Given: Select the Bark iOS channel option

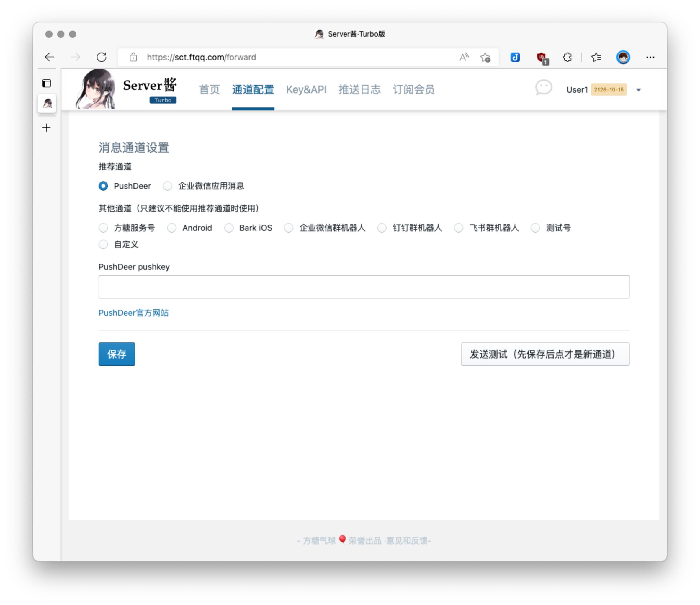Looking at the screenshot, I should point(229,228).
